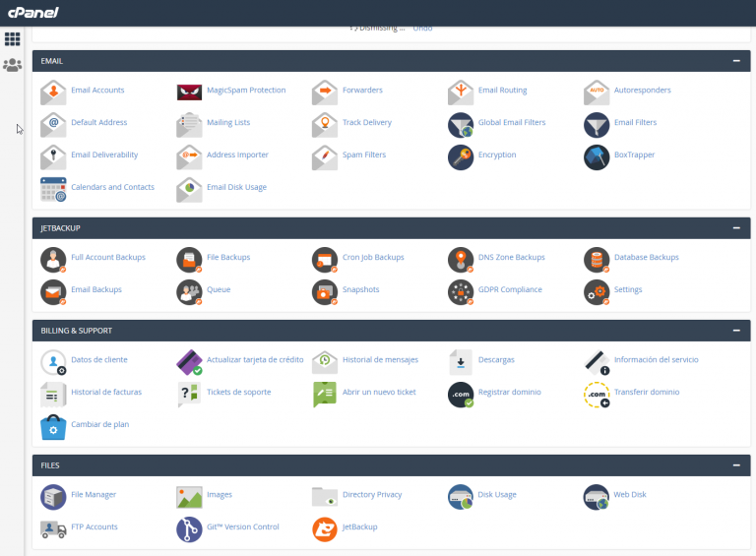Screen dimensions: 756x556
Task: Click the MagicSpam Protection icon
Action: coord(189,92)
